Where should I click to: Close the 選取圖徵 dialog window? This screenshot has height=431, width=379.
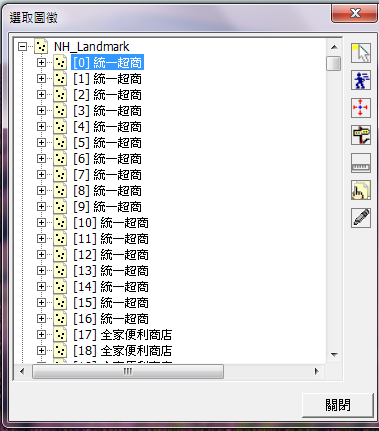(x=355, y=14)
